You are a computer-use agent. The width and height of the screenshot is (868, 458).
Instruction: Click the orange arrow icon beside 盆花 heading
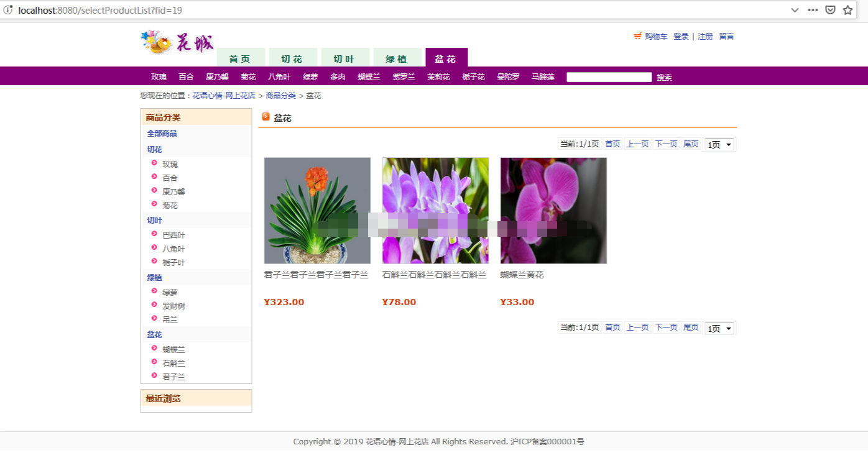tap(266, 117)
